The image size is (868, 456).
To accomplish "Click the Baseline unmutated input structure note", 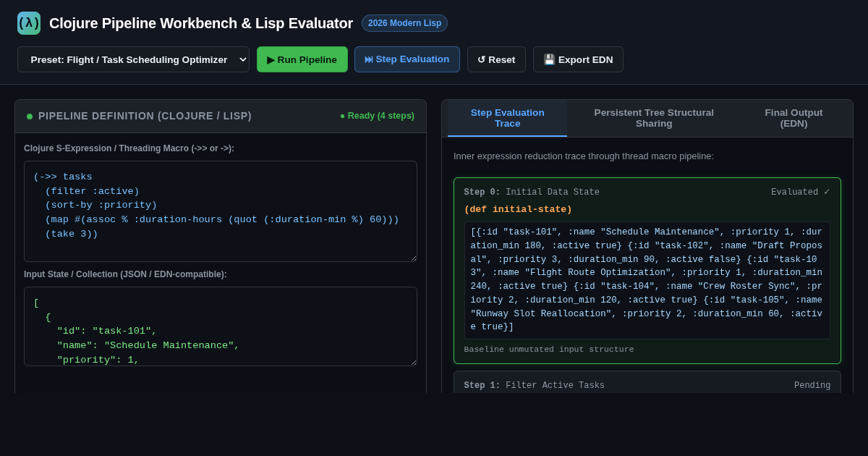I will (549, 350).
